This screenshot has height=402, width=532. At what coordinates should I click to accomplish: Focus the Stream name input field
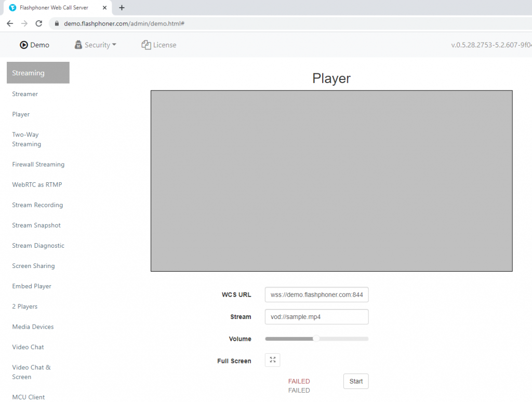pos(316,317)
